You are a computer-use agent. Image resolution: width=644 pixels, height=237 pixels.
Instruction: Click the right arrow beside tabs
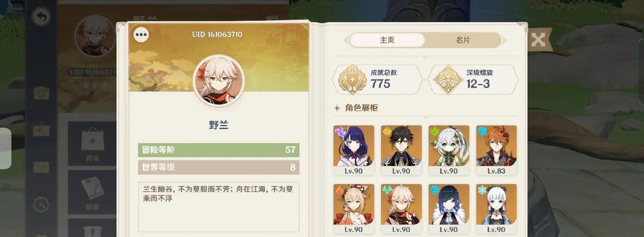(505, 41)
